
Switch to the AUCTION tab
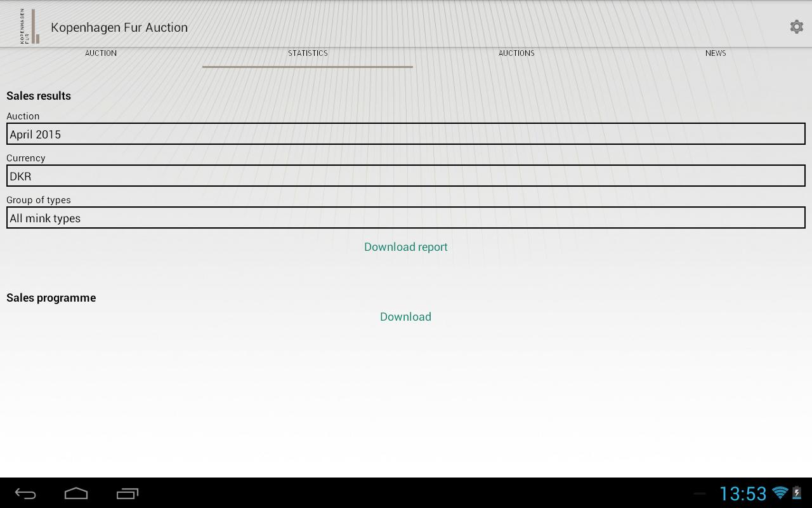coord(101,53)
